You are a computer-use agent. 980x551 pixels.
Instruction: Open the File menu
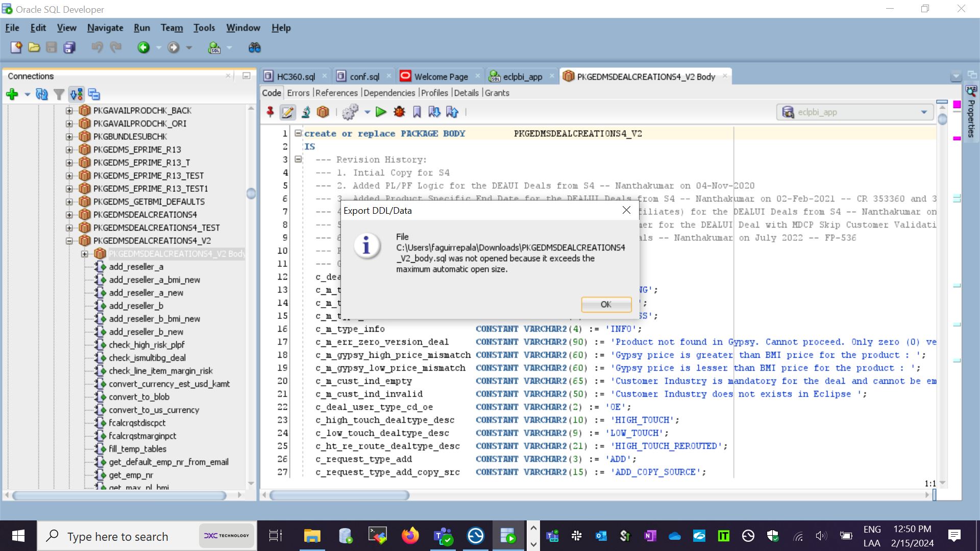click(x=12, y=28)
